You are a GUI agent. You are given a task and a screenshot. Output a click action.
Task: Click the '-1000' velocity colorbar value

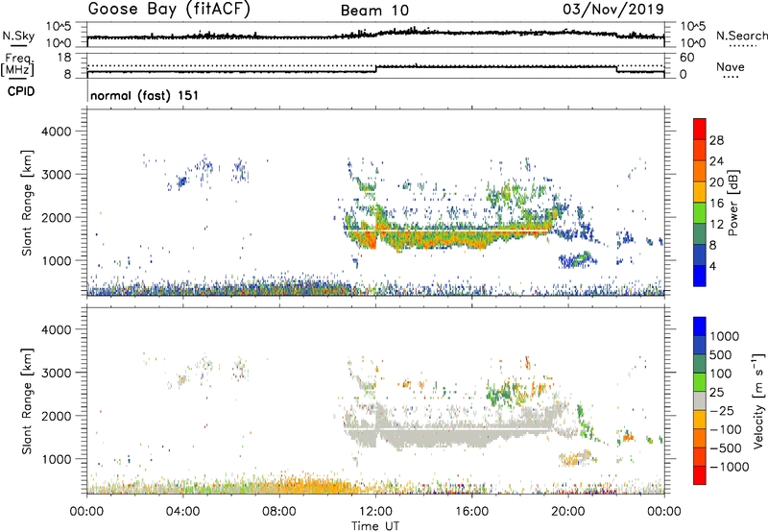[730, 467]
